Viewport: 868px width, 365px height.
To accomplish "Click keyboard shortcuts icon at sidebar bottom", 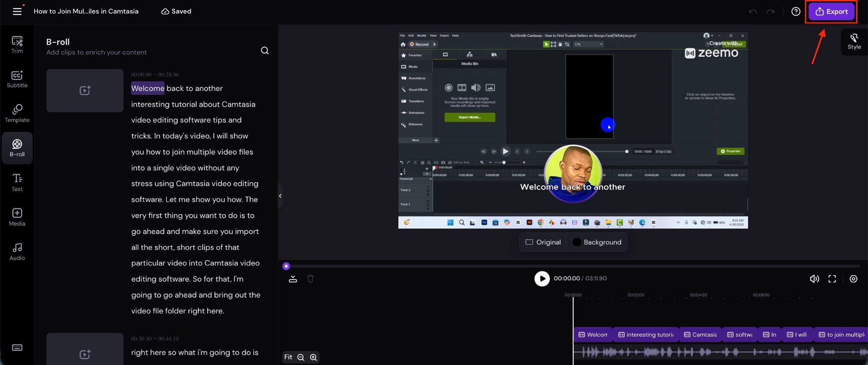I will (17, 348).
